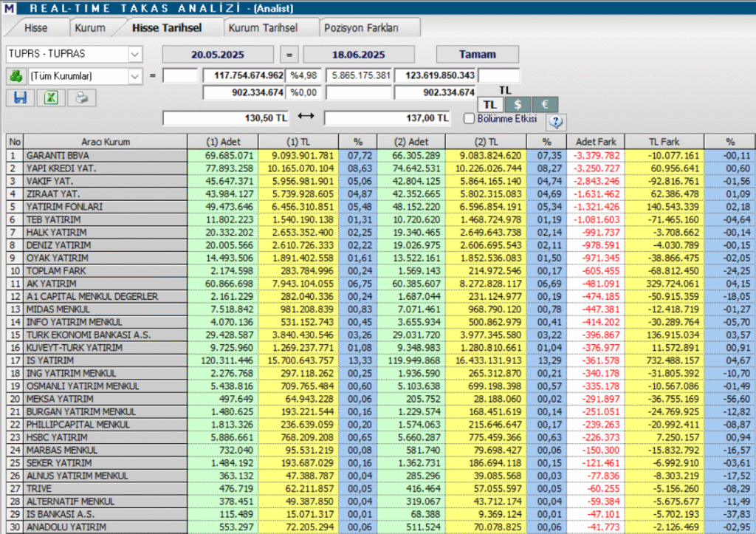Screen dimensions: 756x534
Task: Enable the Bölünme Etkisi checkbox
Action: pyautogui.click(x=469, y=118)
